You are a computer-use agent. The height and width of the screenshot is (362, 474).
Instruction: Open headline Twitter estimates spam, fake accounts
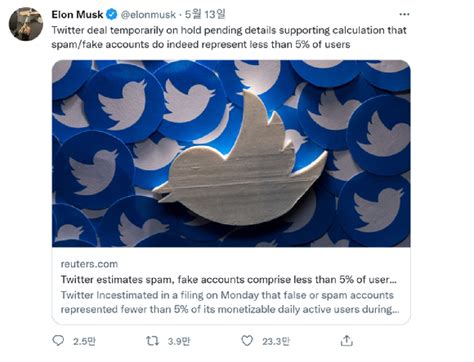(x=228, y=279)
